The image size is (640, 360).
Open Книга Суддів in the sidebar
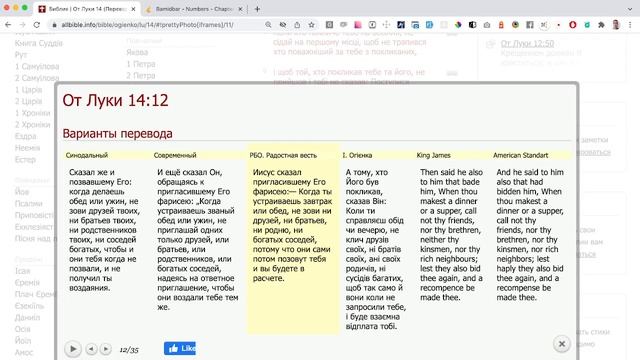click(x=39, y=43)
